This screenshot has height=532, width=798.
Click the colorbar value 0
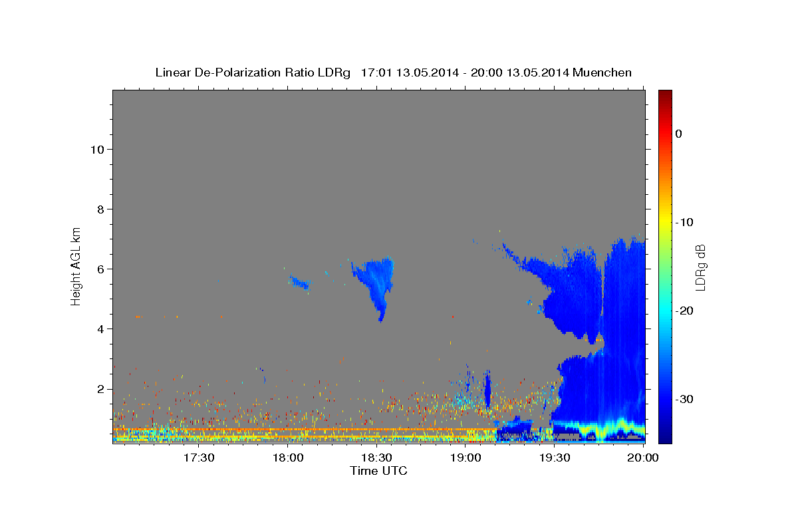coord(679,134)
